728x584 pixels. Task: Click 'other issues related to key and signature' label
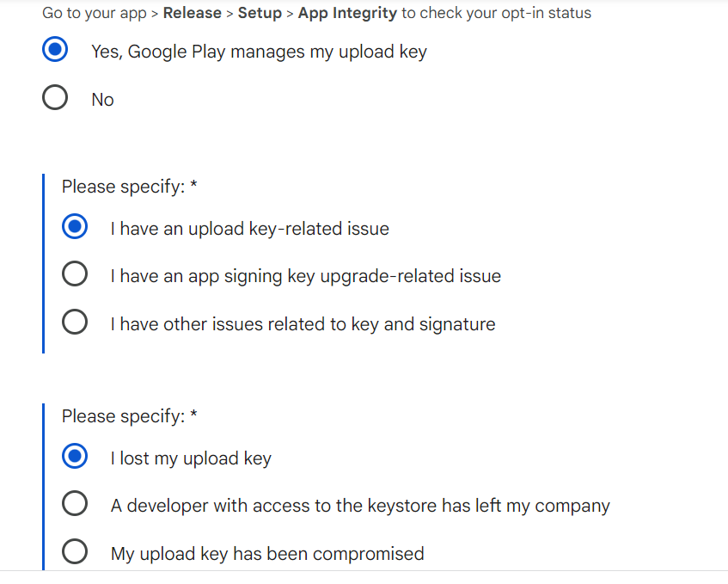point(303,324)
